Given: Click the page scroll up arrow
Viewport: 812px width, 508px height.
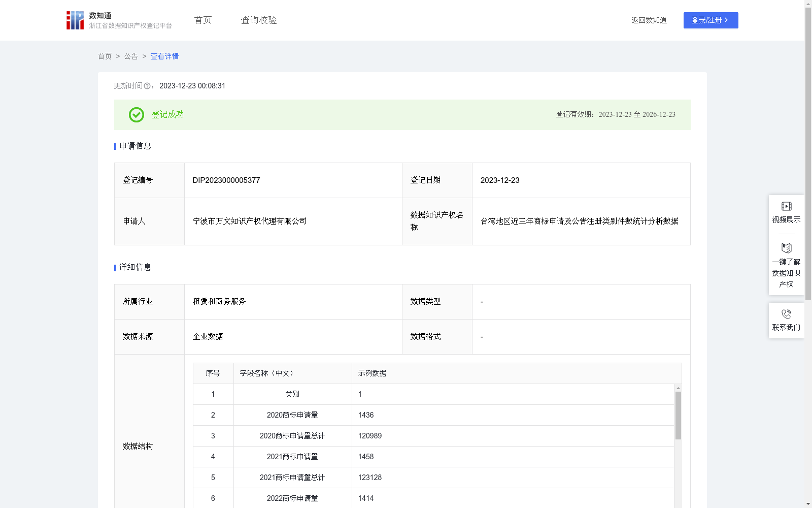Looking at the screenshot, I should tap(808, 4).
